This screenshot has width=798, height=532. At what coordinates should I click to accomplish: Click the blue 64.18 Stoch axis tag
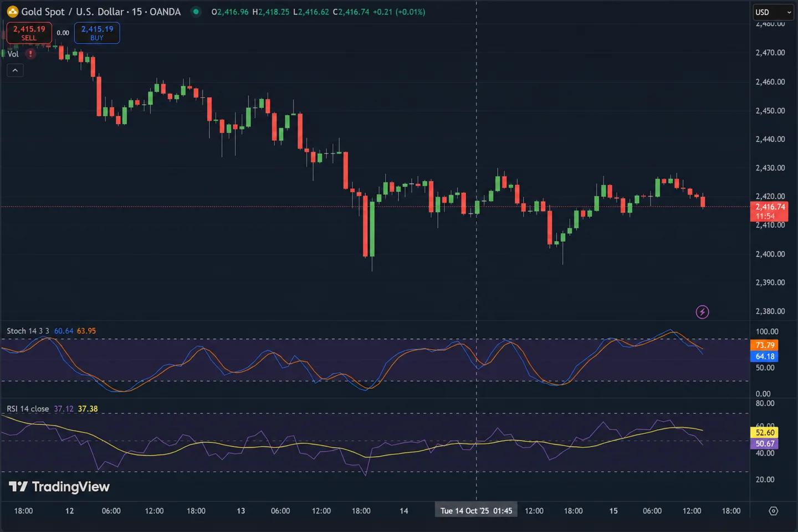pyautogui.click(x=765, y=356)
